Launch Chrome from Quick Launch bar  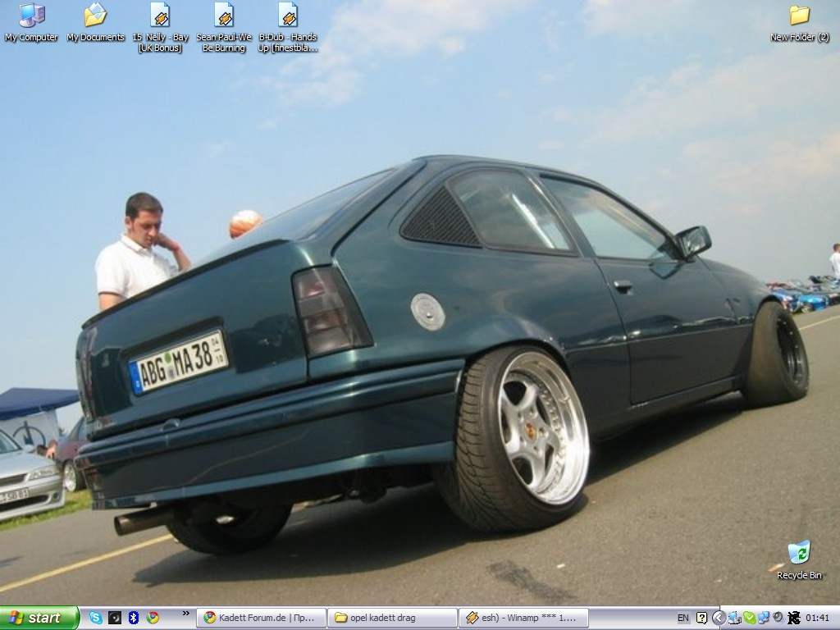click(x=153, y=618)
